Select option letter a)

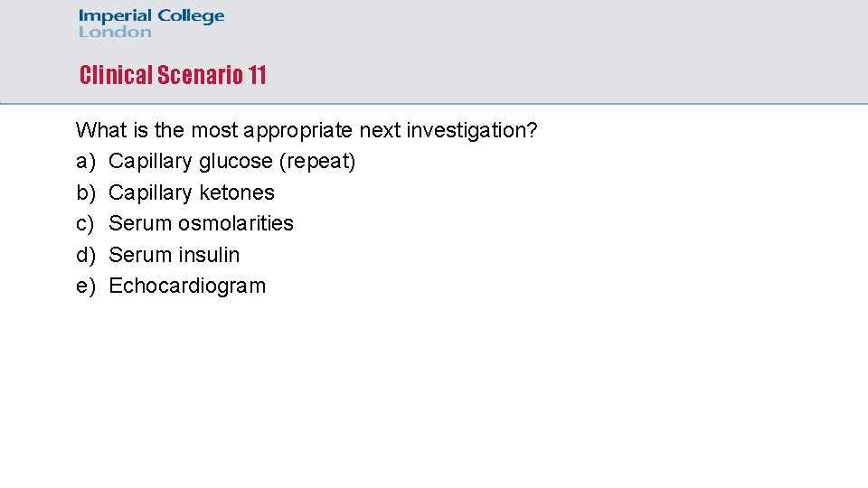[x=86, y=162]
